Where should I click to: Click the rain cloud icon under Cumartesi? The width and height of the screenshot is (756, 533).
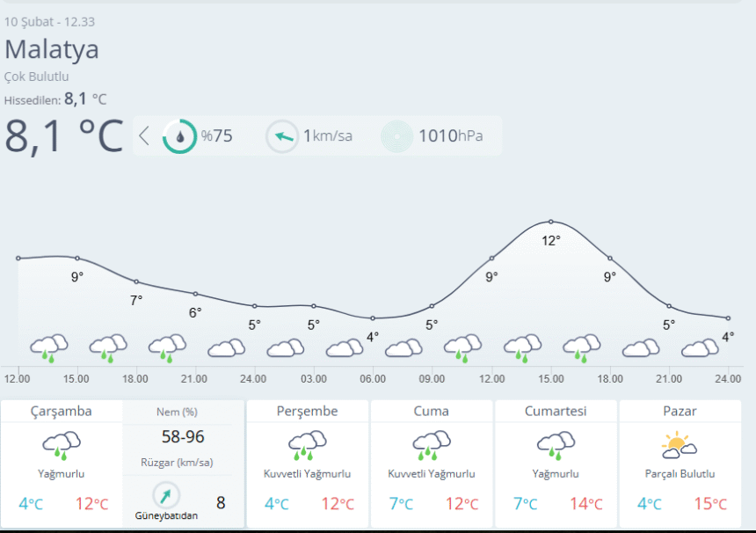pyautogui.click(x=556, y=445)
